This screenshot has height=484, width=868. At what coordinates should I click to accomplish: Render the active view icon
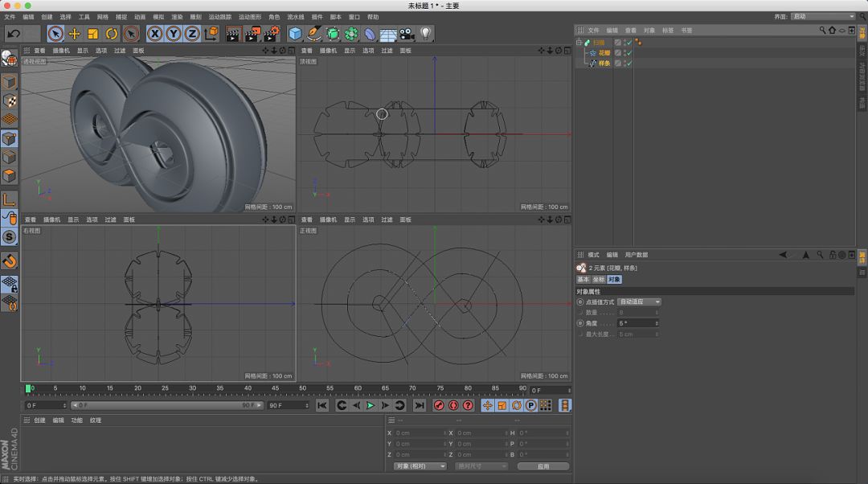pos(234,34)
